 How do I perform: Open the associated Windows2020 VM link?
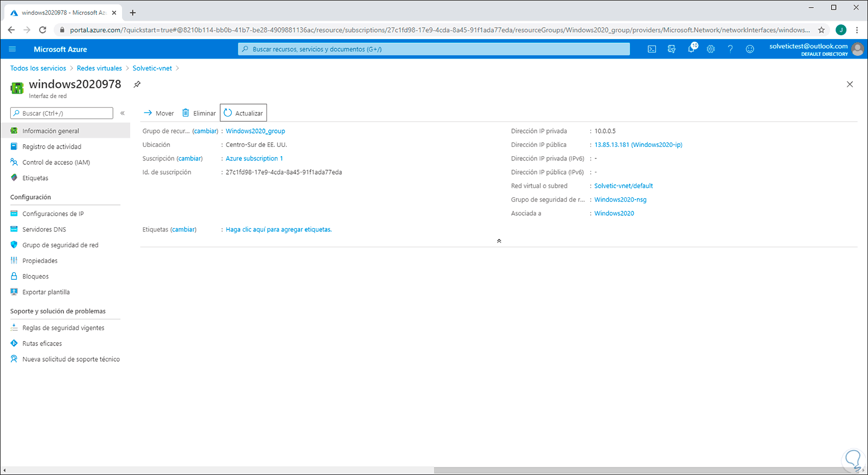[614, 214]
